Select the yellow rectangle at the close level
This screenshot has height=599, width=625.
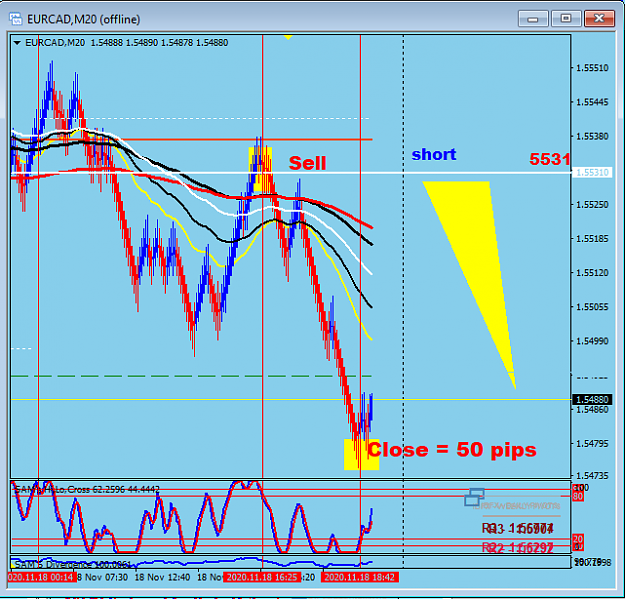pyautogui.click(x=361, y=455)
